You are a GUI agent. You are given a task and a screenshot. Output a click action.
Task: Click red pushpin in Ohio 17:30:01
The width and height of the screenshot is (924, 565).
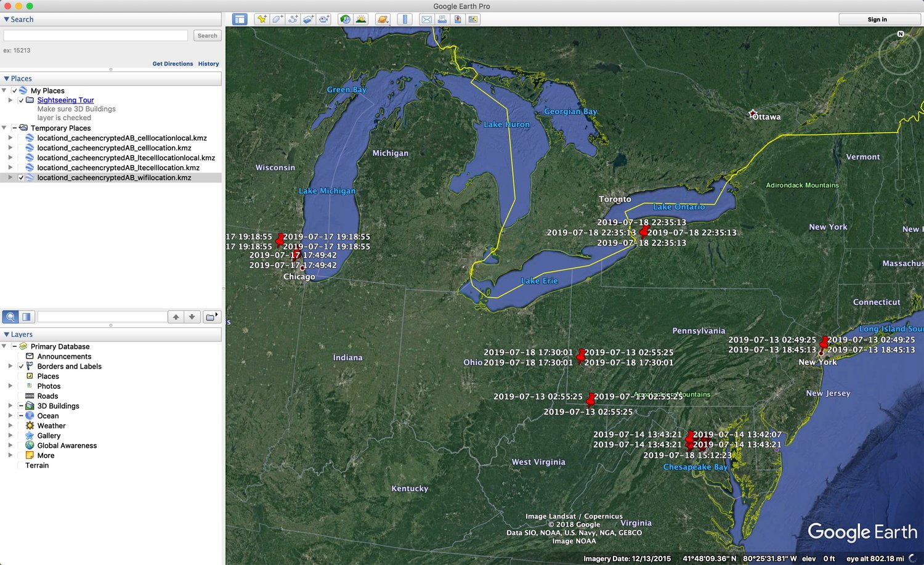point(580,356)
